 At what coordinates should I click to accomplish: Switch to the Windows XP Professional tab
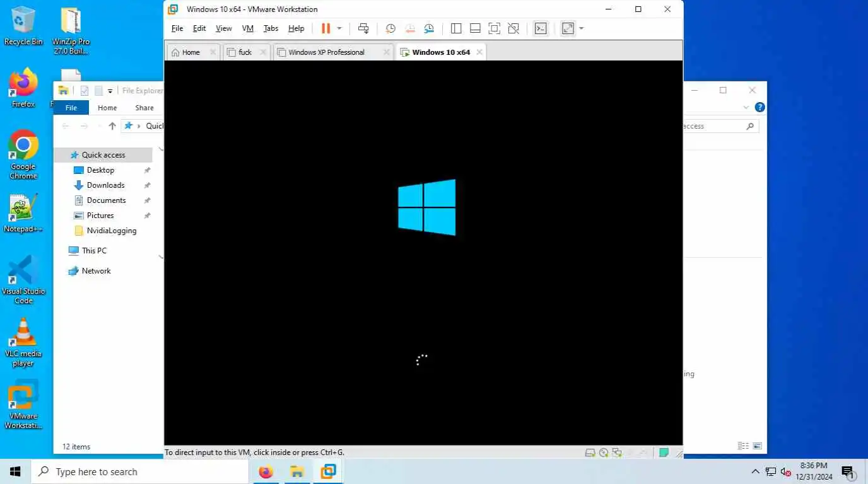[327, 52]
